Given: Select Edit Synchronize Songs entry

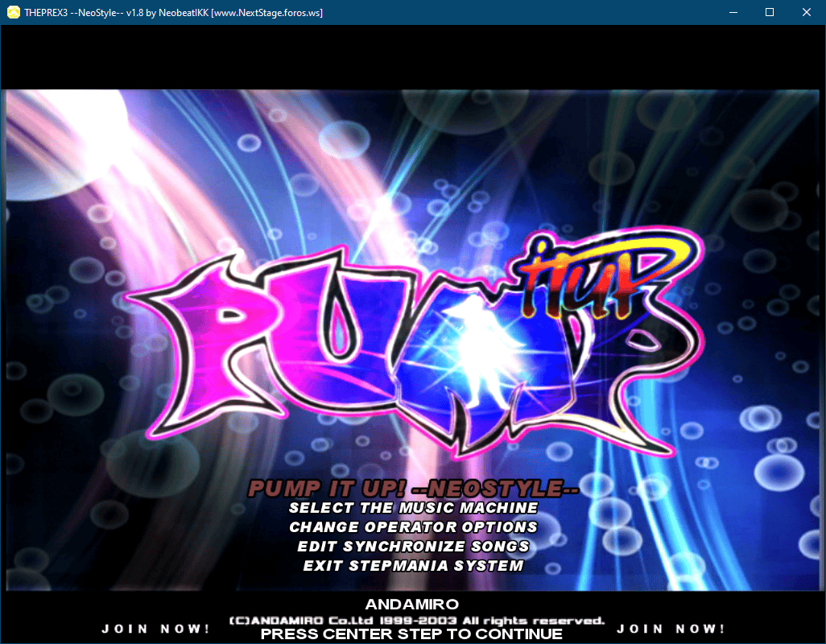Looking at the screenshot, I should coord(413,547).
